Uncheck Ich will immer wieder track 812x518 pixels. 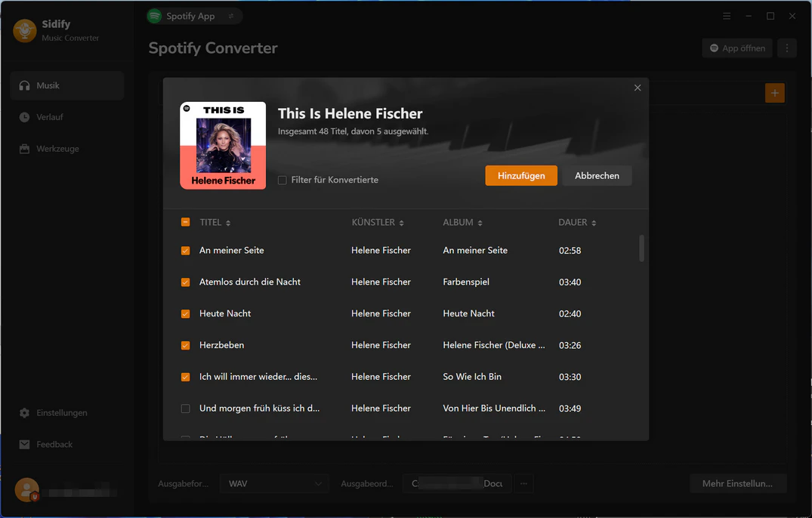[x=185, y=377]
